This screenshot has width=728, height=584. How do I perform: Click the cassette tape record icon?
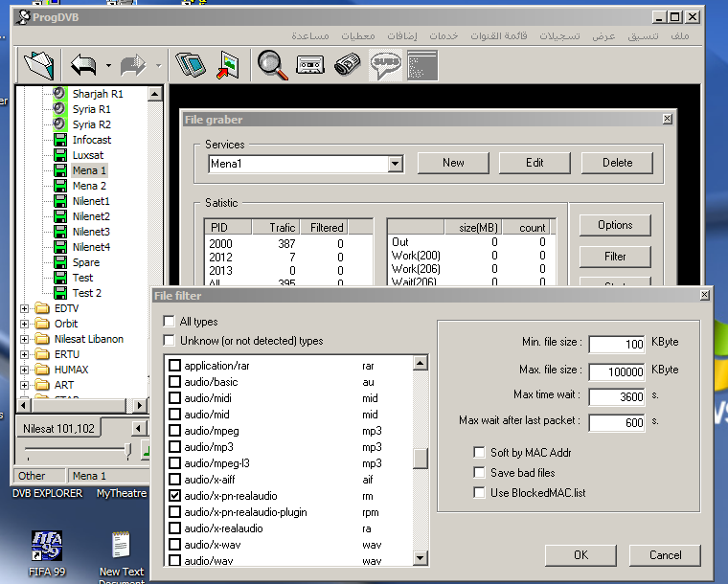coord(309,65)
